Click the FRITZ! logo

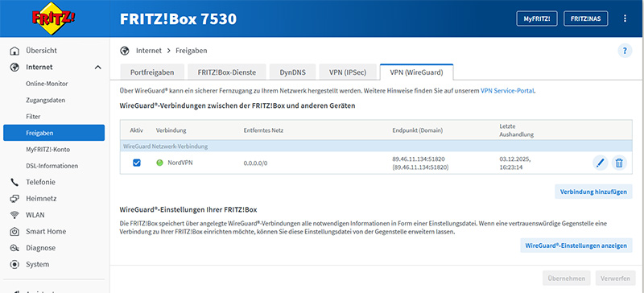(55, 19)
